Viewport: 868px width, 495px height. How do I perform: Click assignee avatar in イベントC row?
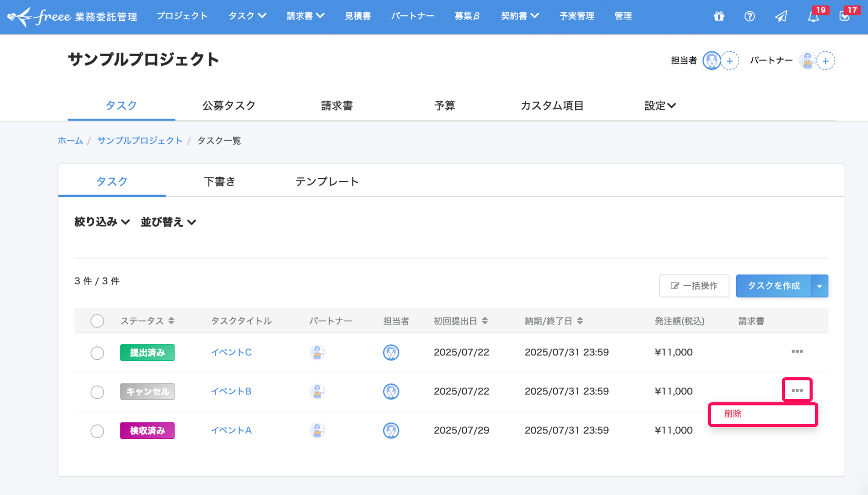391,352
